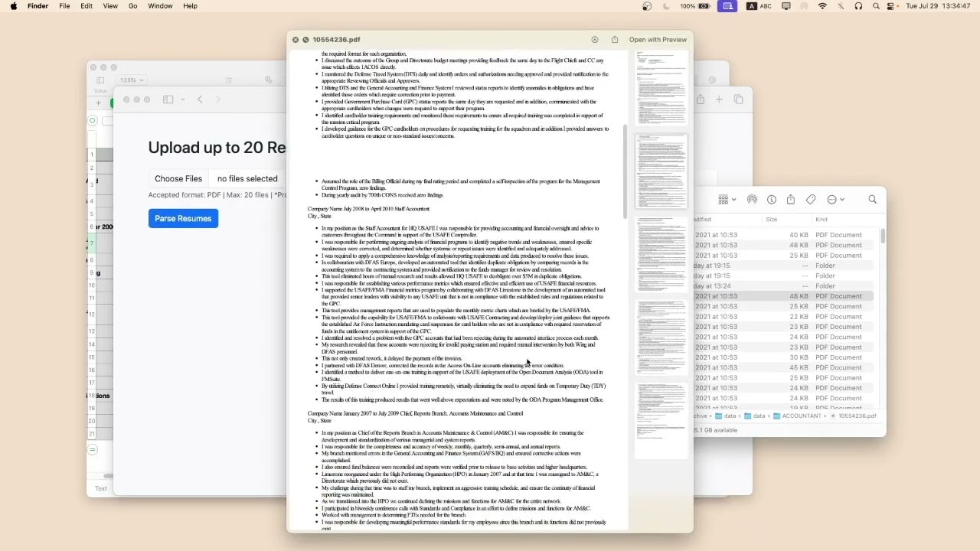Open the Edit menu
Image resolution: width=980 pixels, height=551 pixels.
87,6
